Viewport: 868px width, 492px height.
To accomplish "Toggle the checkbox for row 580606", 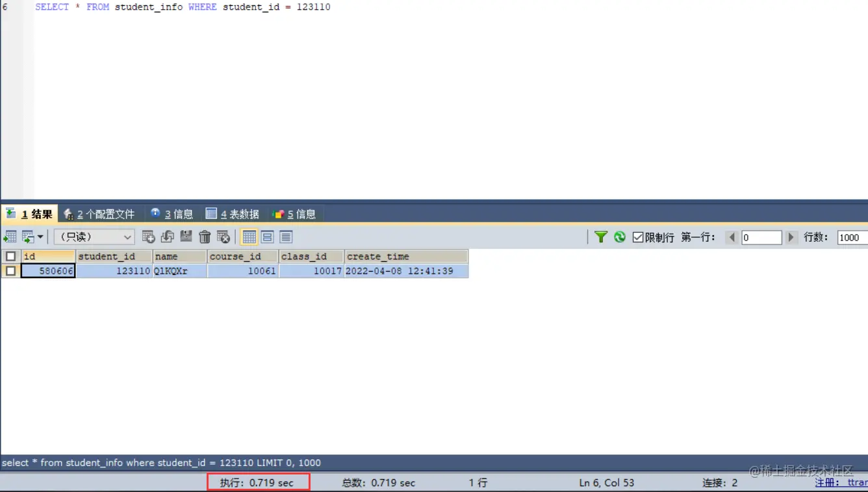I will (10, 271).
